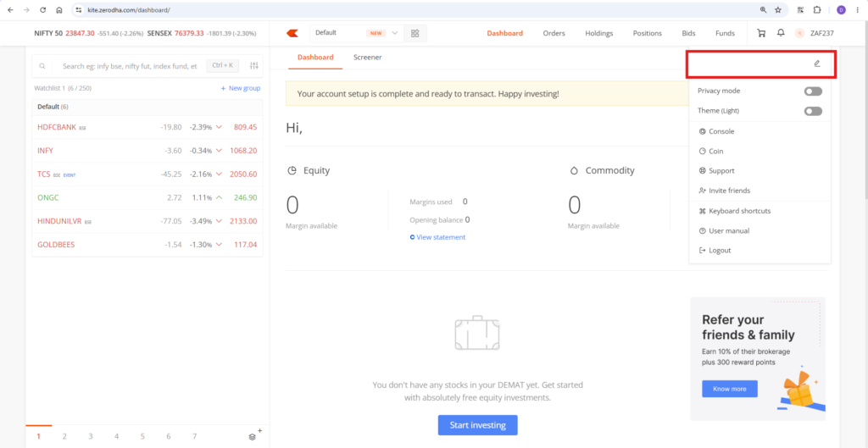Toggle Theme (Light) switch
The width and height of the screenshot is (868, 448).
coord(813,111)
